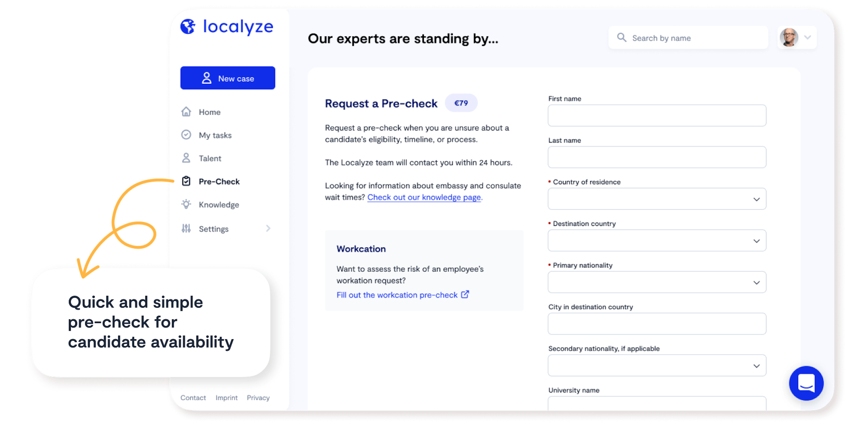868x434 pixels.
Task: Click 'Our experts are standing by...' title
Action: coord(403,39)
